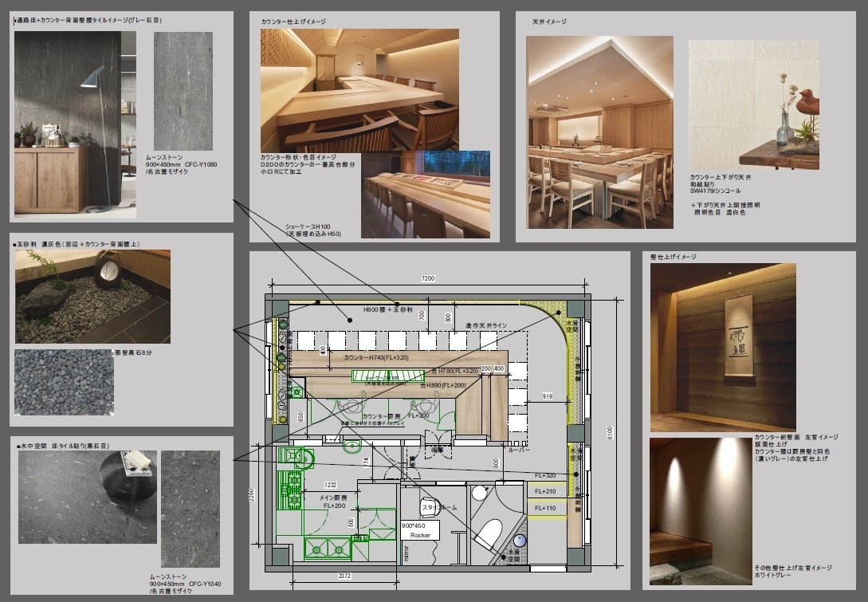Open the wall photo with hanging scroll

coord(723,347)
